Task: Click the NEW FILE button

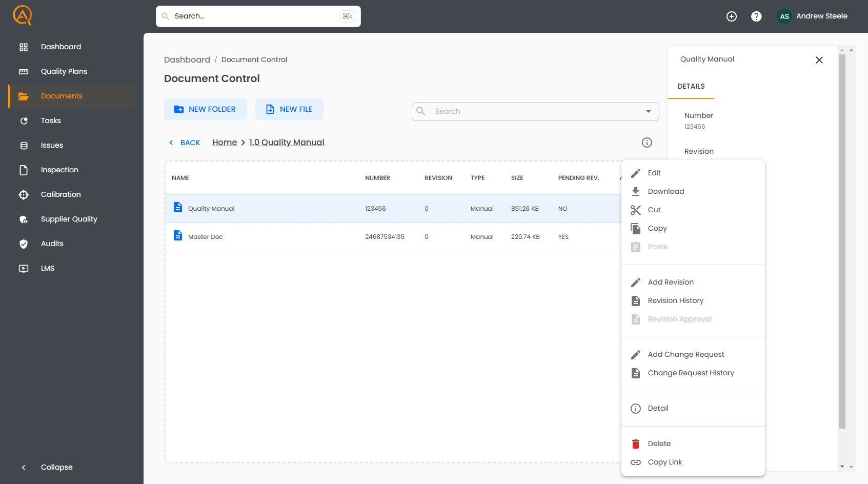Action: tap(289, 109)
